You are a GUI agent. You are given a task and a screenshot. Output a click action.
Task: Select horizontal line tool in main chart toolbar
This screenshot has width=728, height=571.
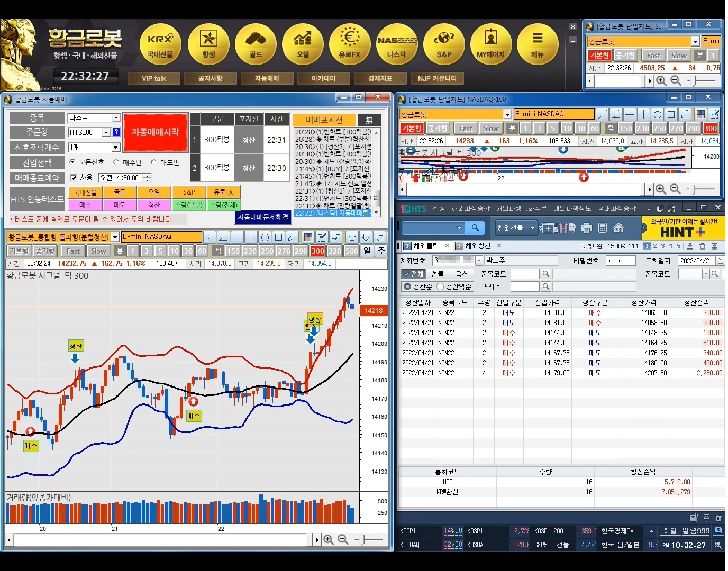237,237
